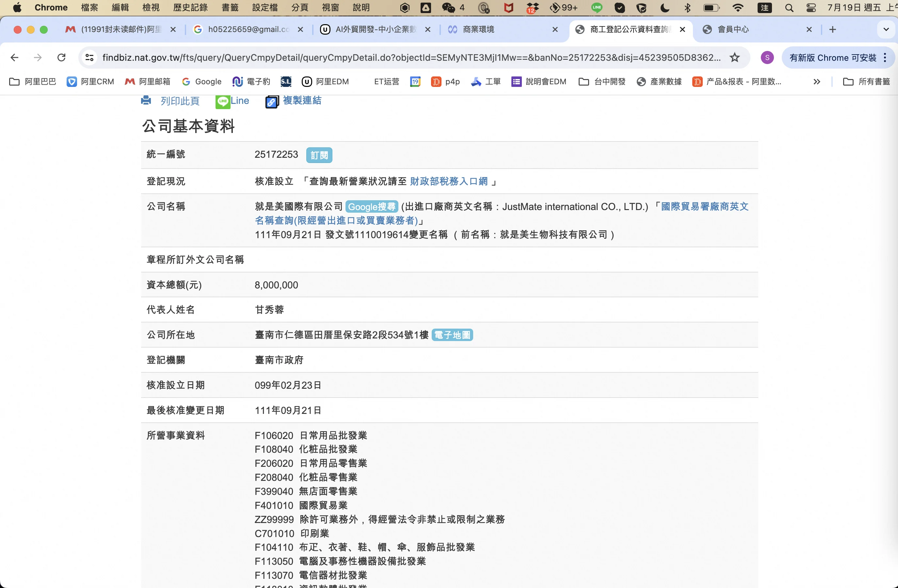Viewport: 898px width, 588px height.
Task: Reload the page with the refresh icon
Action: point(61,58)
